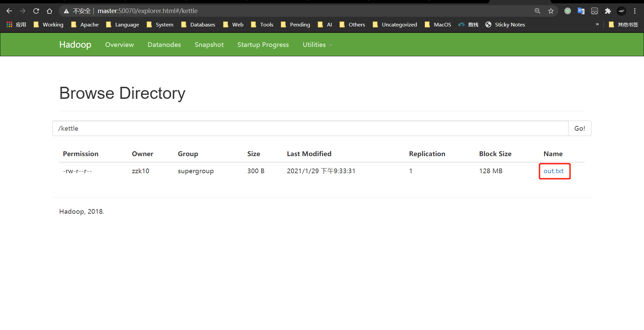Open the Chrome three-dot menu
This screenshot has height=330, width=644.
pyautogui.click(x=635, y=11)
